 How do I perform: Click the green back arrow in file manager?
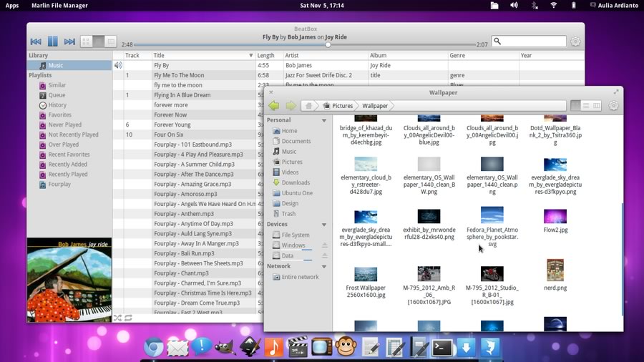point(274,106)
